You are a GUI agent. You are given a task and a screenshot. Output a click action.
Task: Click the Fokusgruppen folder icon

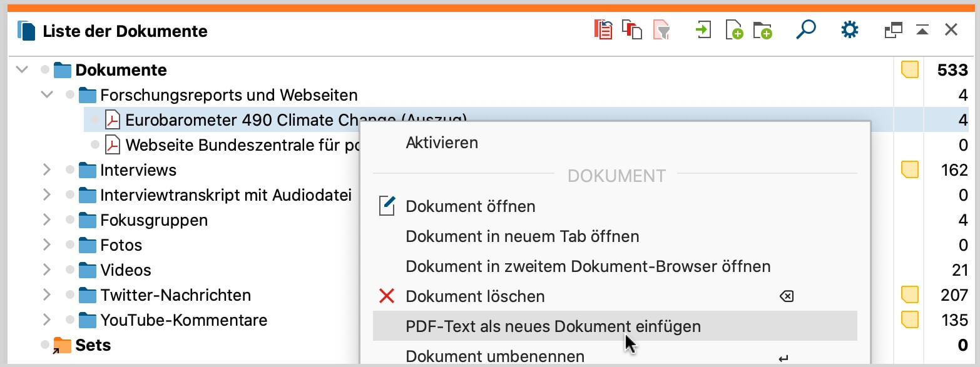88,219
